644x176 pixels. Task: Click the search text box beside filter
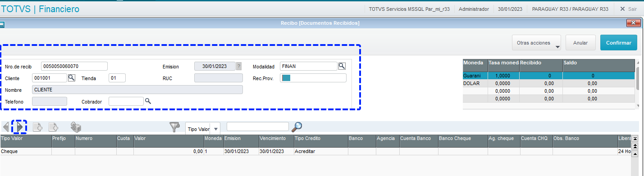(x=258, y=126)
